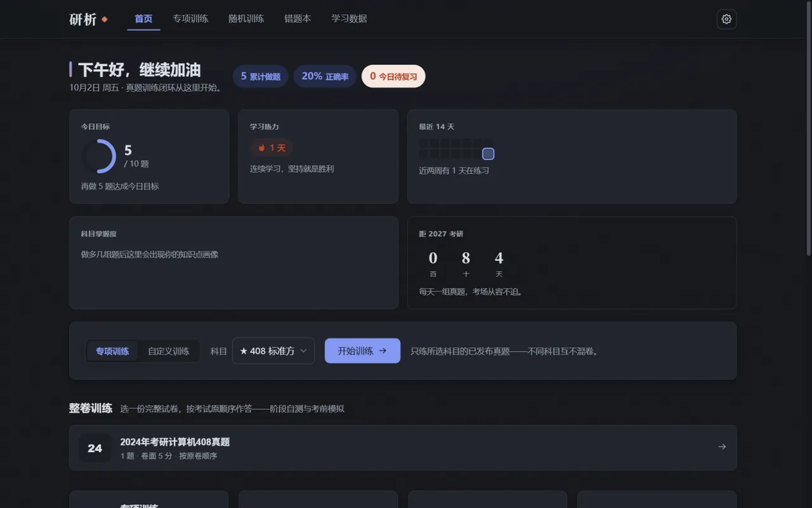Screen dimensions: 812x508
Task: Click the 正确率 stat pill
Action: coord(325,76)
